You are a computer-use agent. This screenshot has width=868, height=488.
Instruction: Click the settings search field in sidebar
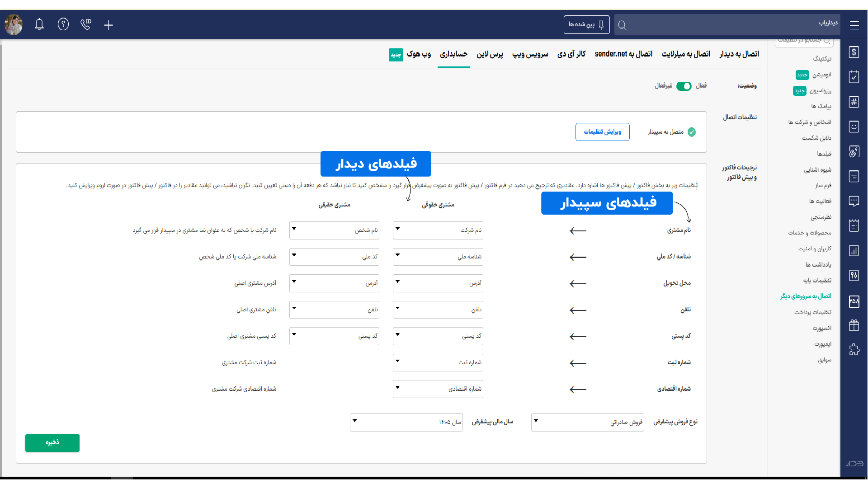[804, 42]
